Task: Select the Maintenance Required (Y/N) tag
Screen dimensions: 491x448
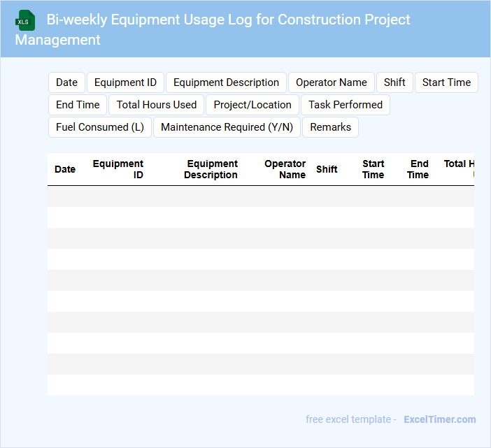Action: [227, 127]
